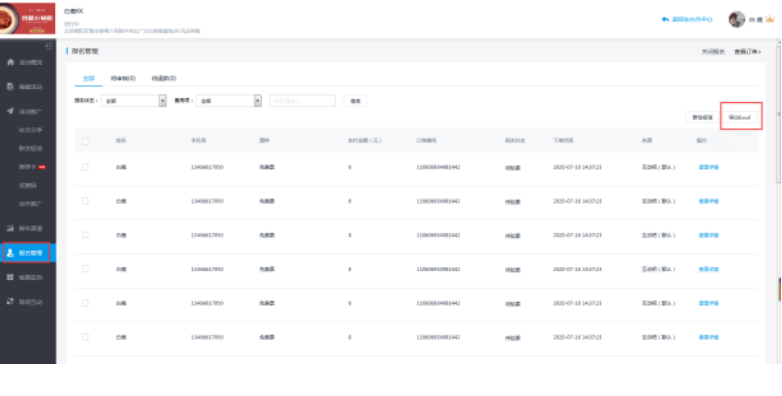Switch to the third tab in the tab row
Viewport: 782px width, 396px height.
click(x=164, y=79)
